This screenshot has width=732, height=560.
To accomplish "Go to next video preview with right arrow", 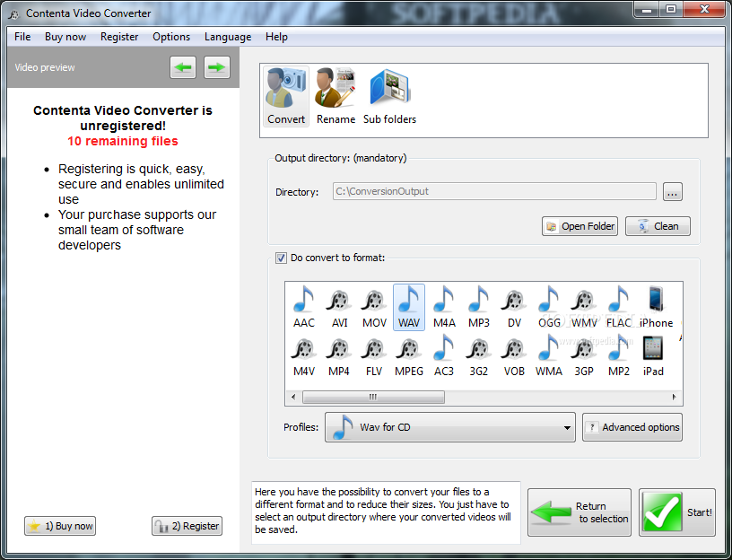I will pos(216,67).
